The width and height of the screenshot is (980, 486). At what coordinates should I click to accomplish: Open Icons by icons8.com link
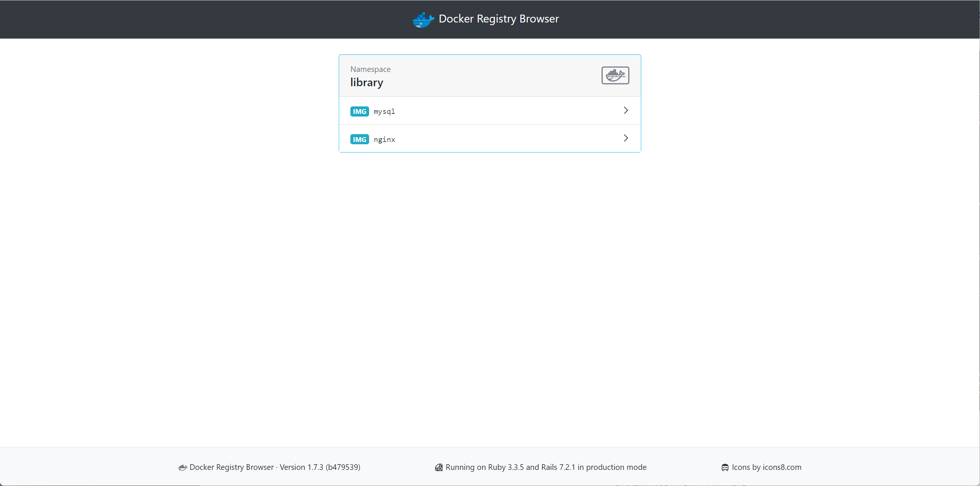766,467
